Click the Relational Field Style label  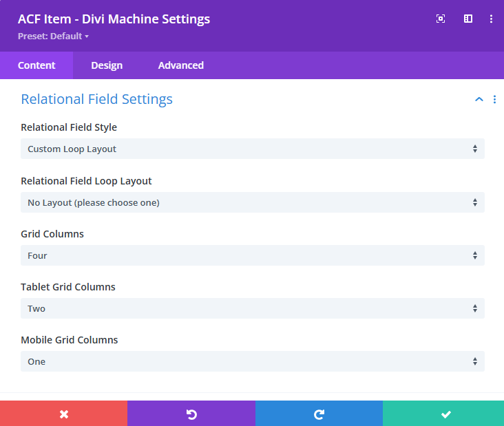(x=69, y=127)
